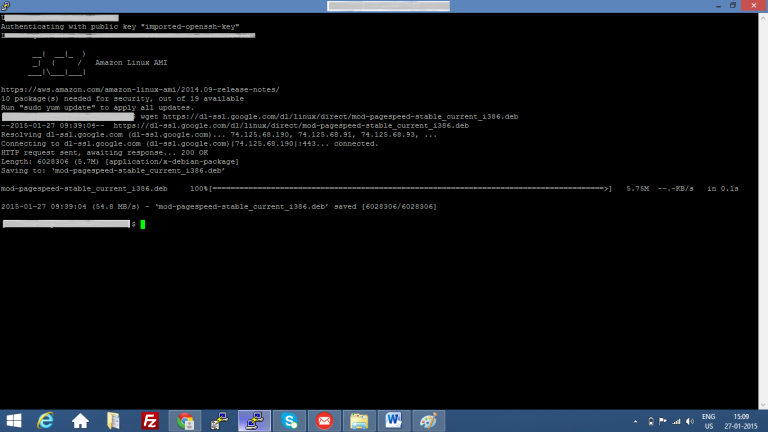
Task: Select the non-highlighted PuTTY taskbar icon
Action: (x=219, y=420)
